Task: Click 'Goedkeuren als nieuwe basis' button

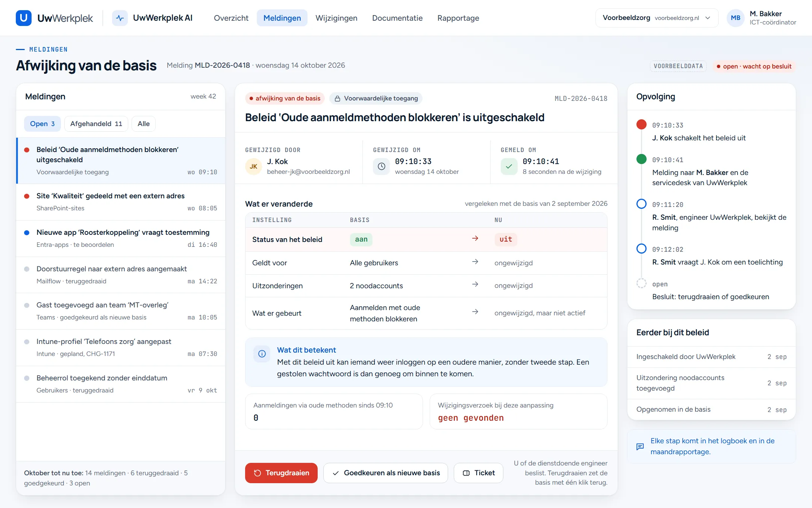Action: click(386, 473)
